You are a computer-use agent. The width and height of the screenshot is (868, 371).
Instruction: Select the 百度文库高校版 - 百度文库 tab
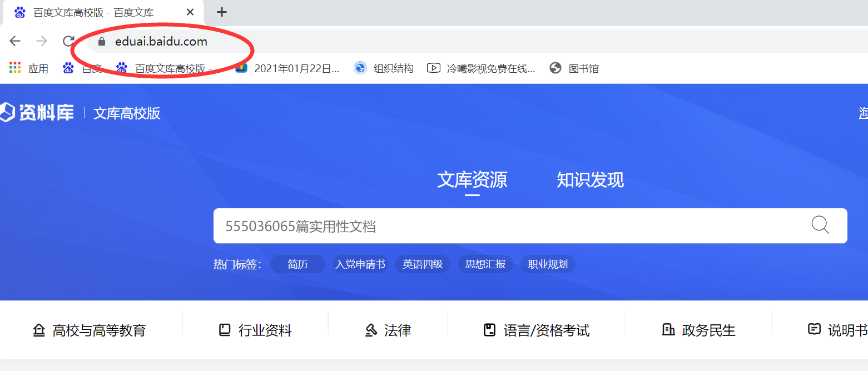(104, 12)
